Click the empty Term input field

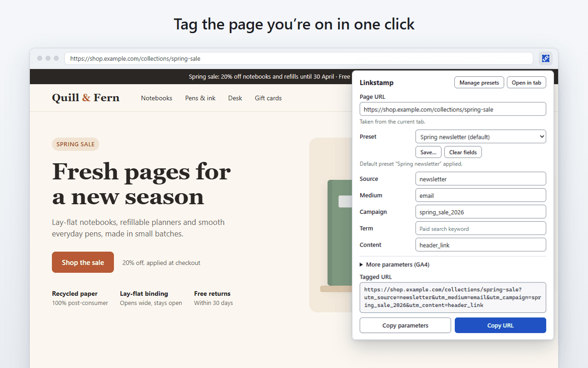click(x=481, y=229)
